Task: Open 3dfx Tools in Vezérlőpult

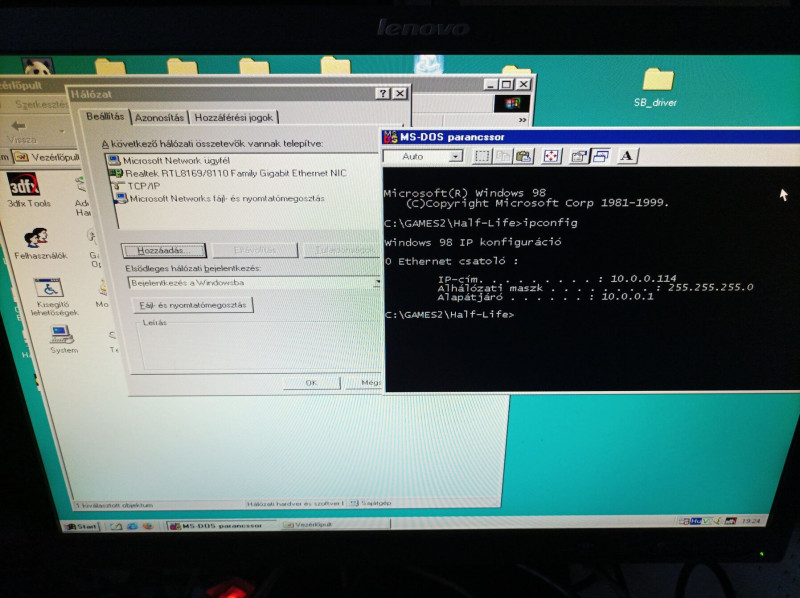Action: (26, 190)
